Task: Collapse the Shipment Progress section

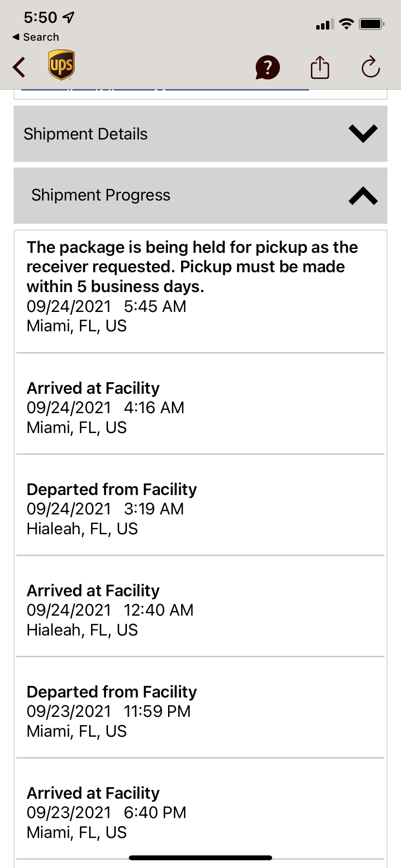Action: click(x=200, y=195)
